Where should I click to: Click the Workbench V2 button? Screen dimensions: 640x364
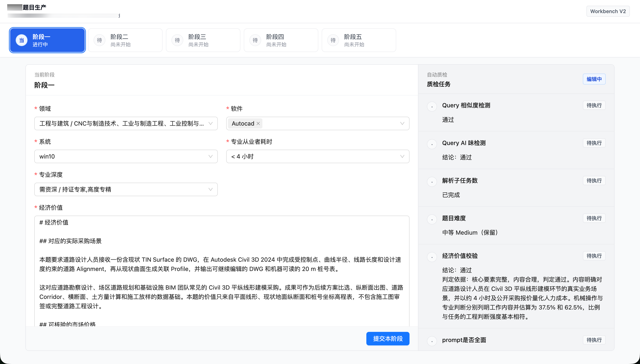(608, 11)
